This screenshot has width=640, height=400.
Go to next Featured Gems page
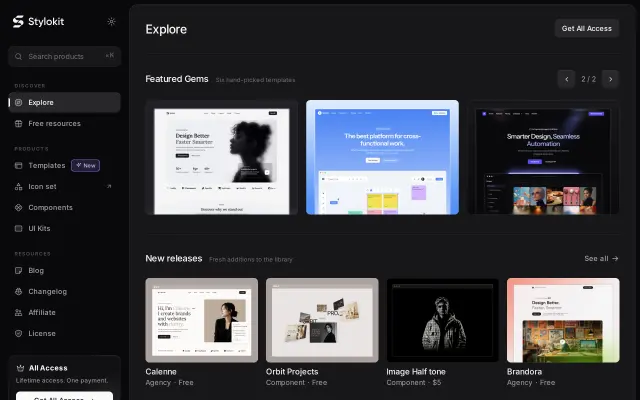click(x=610, y=79)
